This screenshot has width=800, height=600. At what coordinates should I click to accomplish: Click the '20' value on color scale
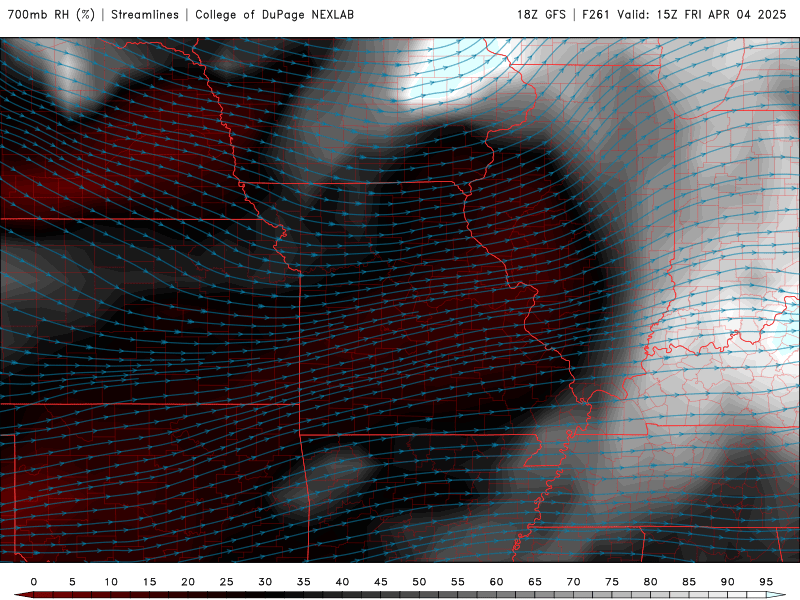pyautogui.click(x=188, y=582)
